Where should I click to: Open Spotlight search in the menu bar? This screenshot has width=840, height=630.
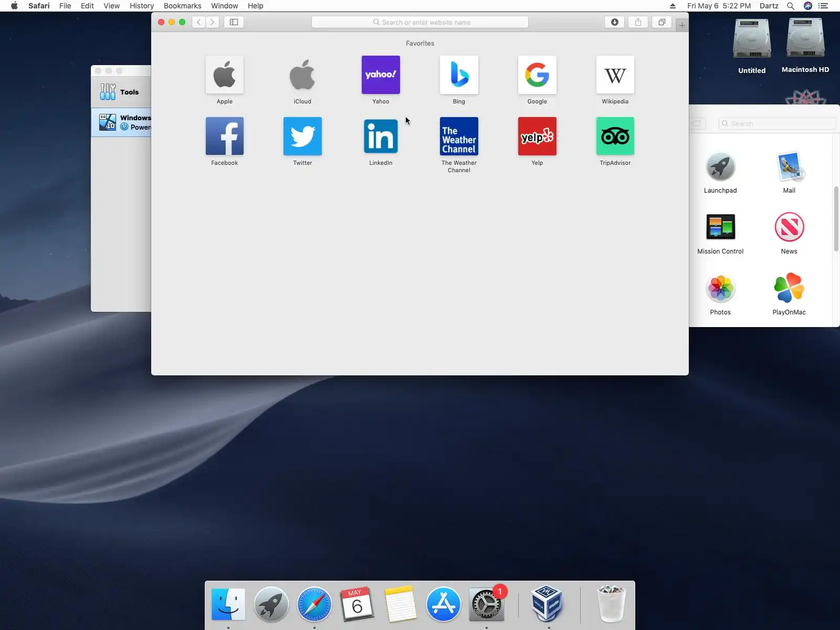pos(790,6)
